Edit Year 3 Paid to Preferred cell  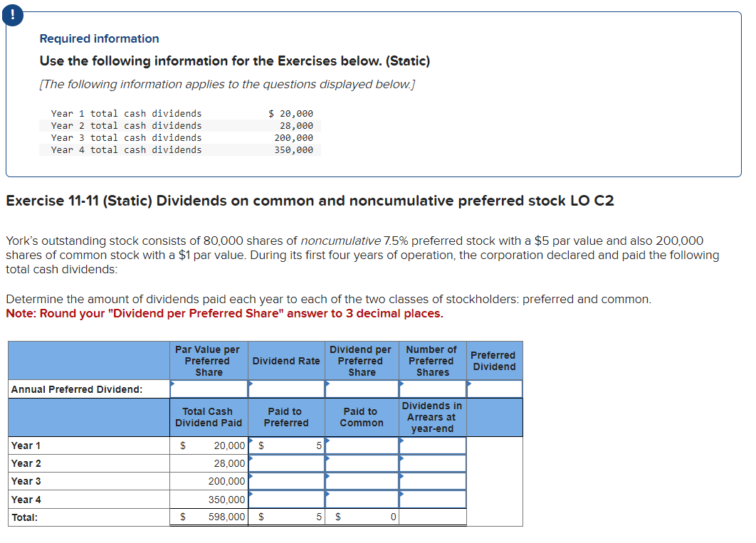286,481
